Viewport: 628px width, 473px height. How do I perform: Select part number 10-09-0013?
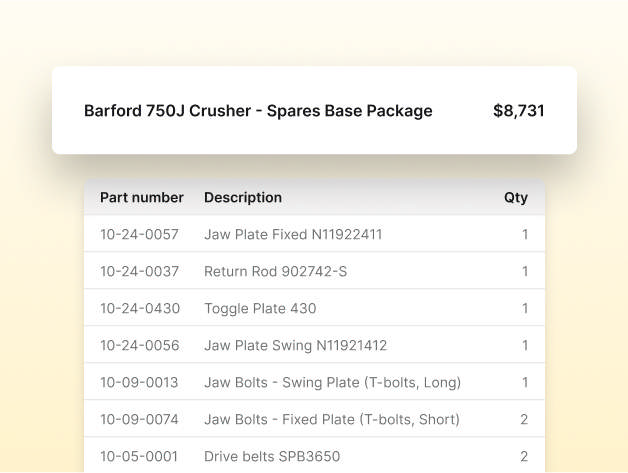point(139,383)
